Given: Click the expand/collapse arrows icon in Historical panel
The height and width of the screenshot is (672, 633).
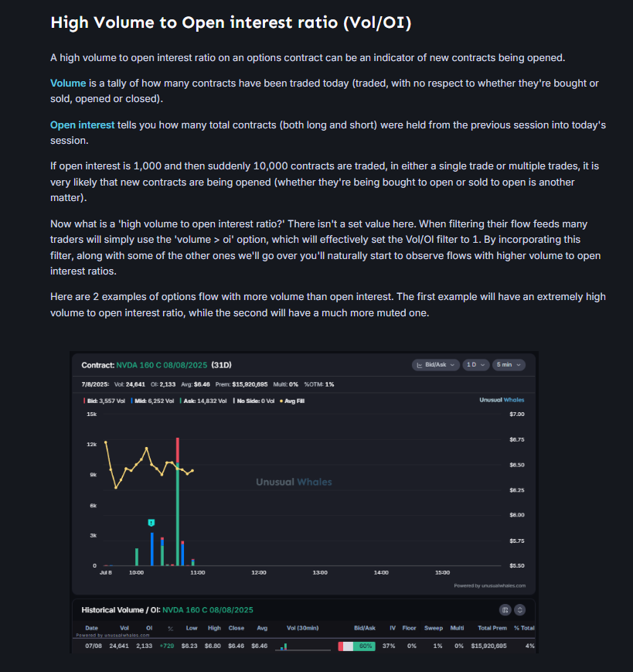Looking at the screenshot, I should click(519, 610).
